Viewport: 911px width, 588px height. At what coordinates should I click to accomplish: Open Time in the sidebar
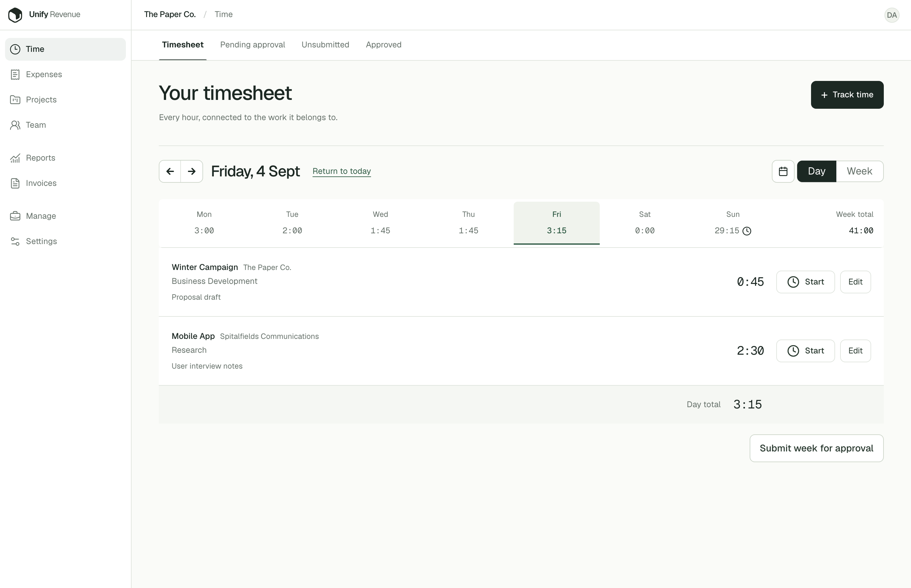pyautogui.click(x=65, y=49)
